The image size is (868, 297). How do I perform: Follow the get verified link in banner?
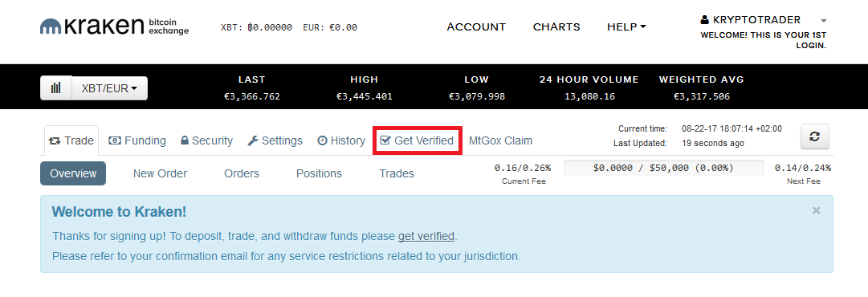tap(426, 236)
